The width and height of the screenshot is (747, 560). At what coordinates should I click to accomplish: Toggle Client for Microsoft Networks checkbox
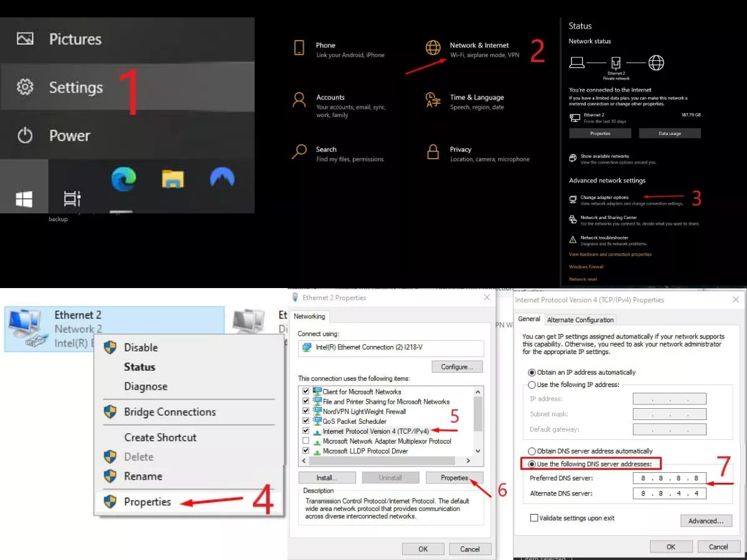point(305,391)
